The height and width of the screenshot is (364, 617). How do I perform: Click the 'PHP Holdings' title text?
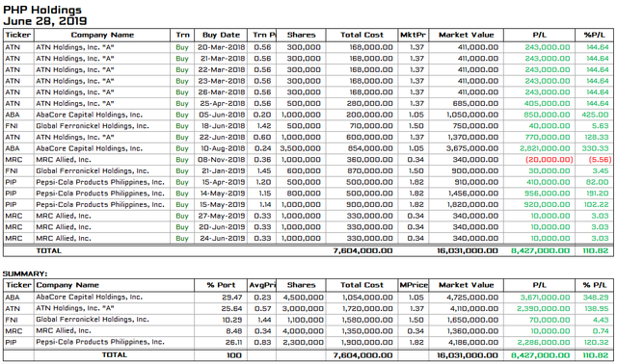point(42,10)
